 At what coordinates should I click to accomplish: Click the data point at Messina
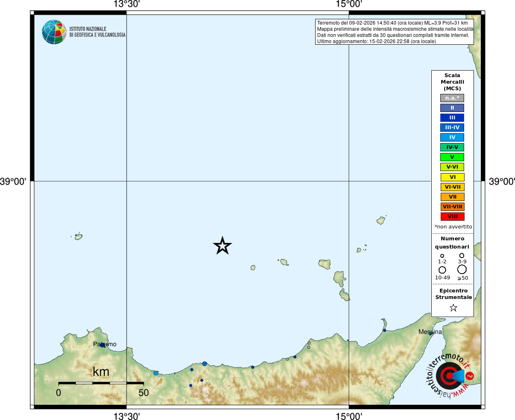point(430,333)
